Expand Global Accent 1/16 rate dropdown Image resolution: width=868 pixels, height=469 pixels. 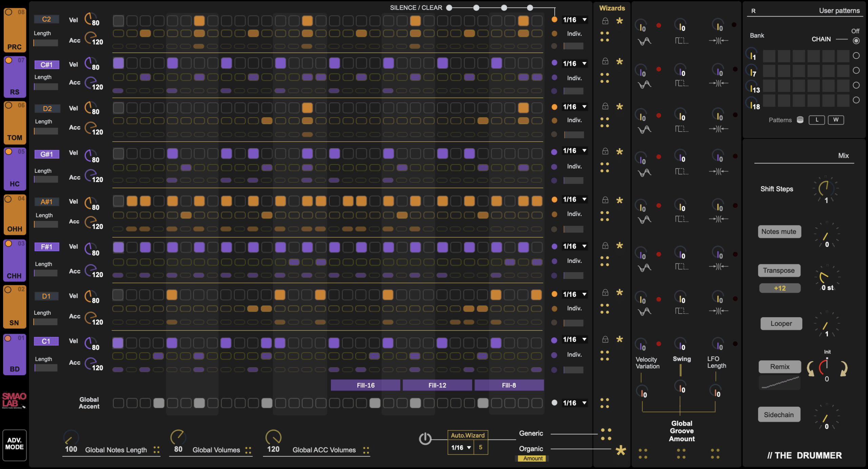(575, 403)
